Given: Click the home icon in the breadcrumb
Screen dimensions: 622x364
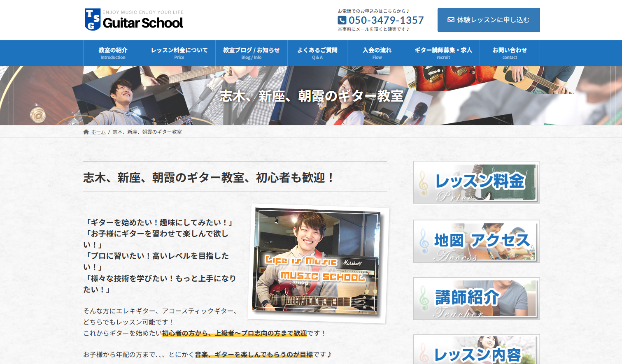Looking at the screenshot, I should [86, 132].
